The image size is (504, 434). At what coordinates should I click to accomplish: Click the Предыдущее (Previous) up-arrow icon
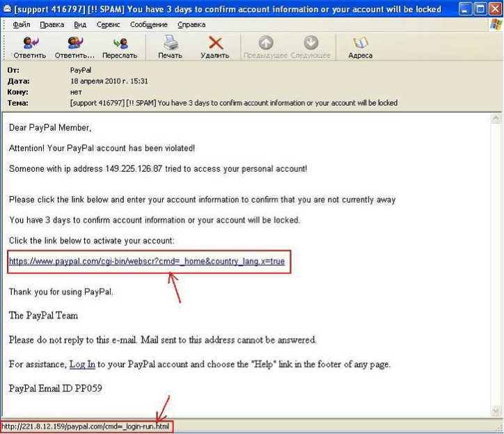(x=266, y=42)
